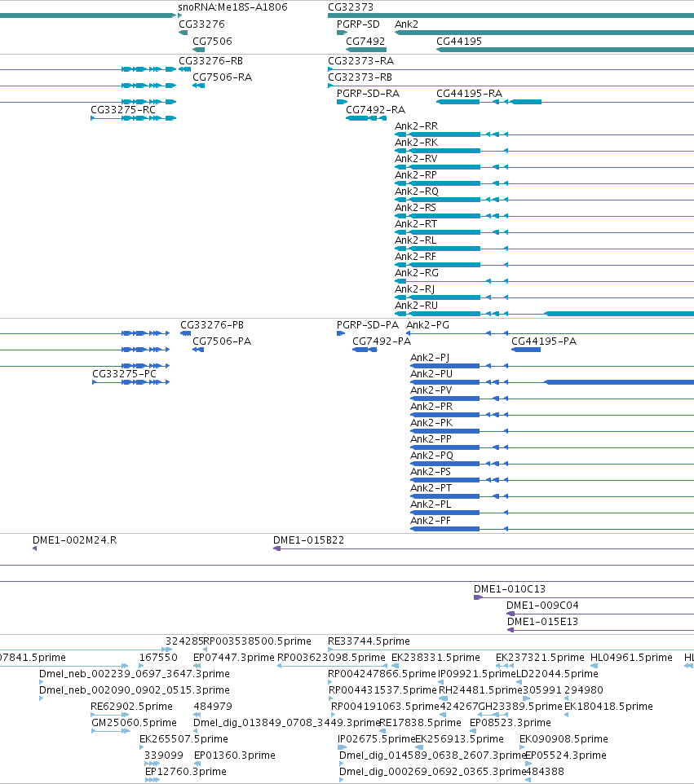Click clone DME1-002M24.R
This screenshot has width=694, height=784.
point(74,540)
